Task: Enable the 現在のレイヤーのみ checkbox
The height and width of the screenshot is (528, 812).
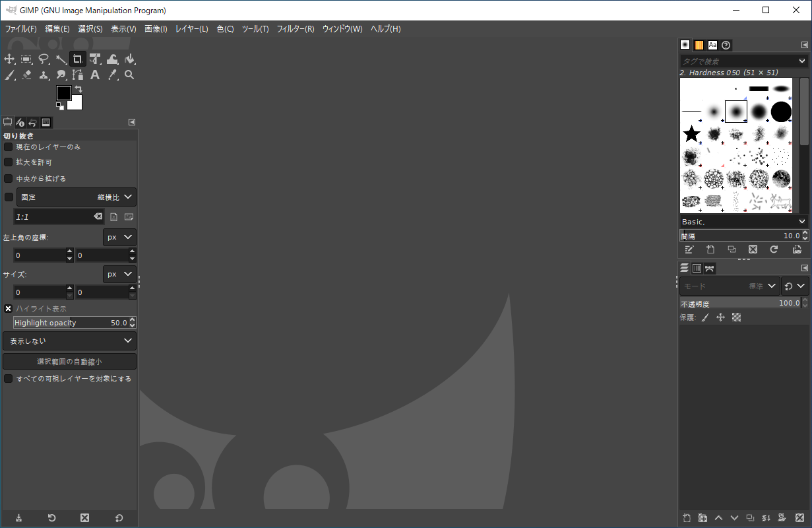Action: pos(9,147)
